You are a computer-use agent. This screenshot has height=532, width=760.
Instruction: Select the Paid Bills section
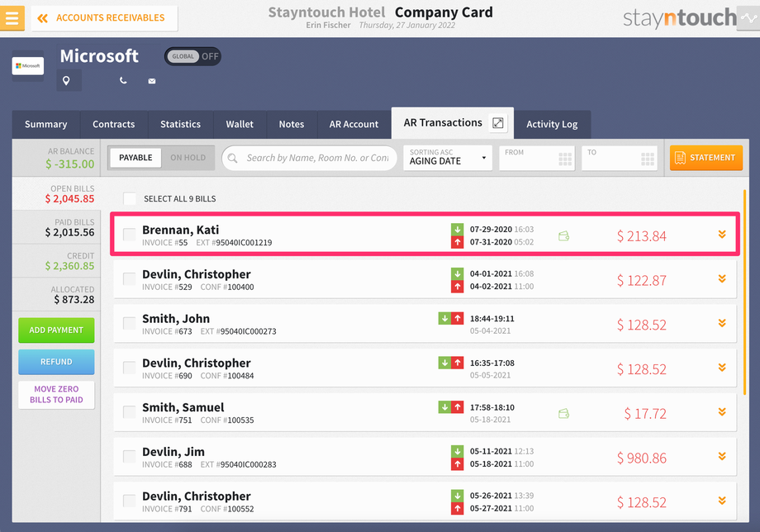point(56,227)
